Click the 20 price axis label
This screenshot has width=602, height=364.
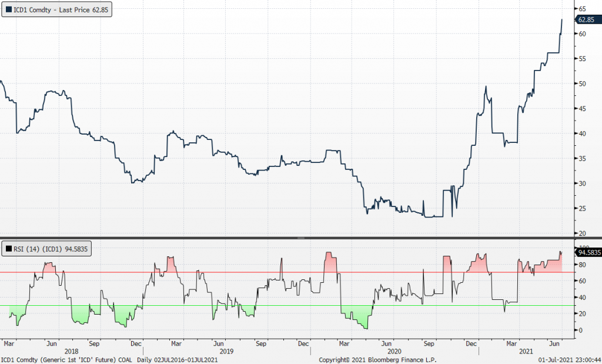pos(583,233)
